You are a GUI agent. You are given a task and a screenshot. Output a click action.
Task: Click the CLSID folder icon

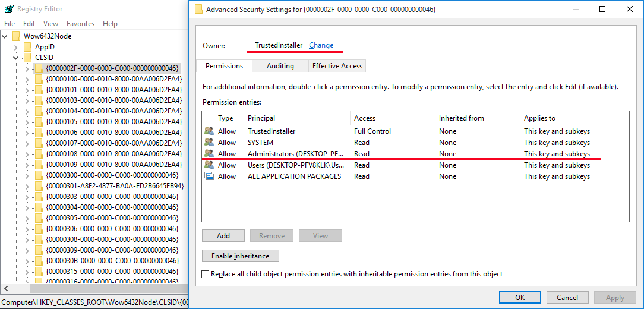[x=27, y=58]
